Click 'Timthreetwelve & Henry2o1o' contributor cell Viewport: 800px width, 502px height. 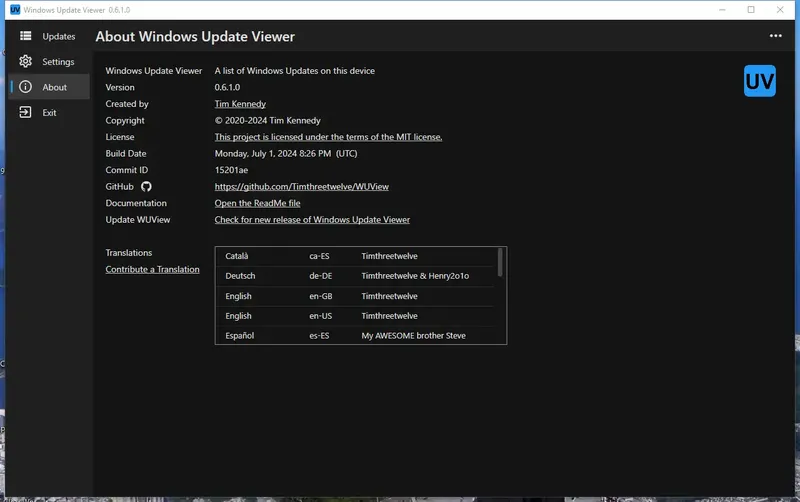pyautogui.click(x=415, y=276)
